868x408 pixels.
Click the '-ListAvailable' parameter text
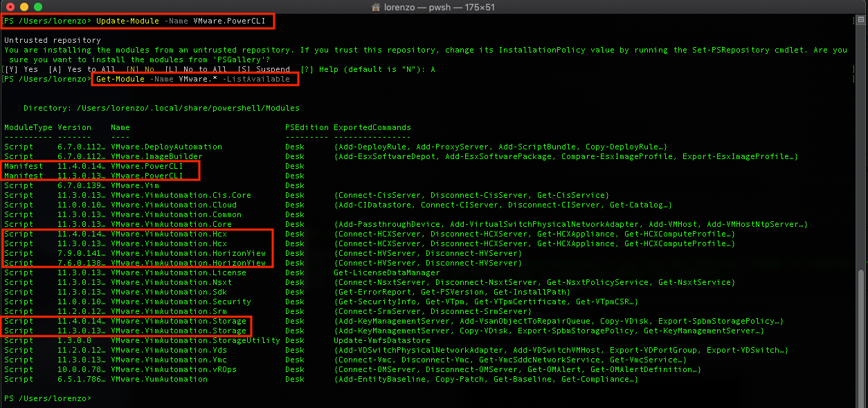[x=256, y=79]
